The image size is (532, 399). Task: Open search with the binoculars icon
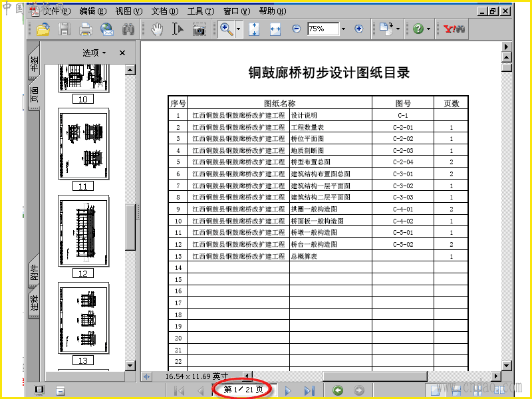click(128, 29)
